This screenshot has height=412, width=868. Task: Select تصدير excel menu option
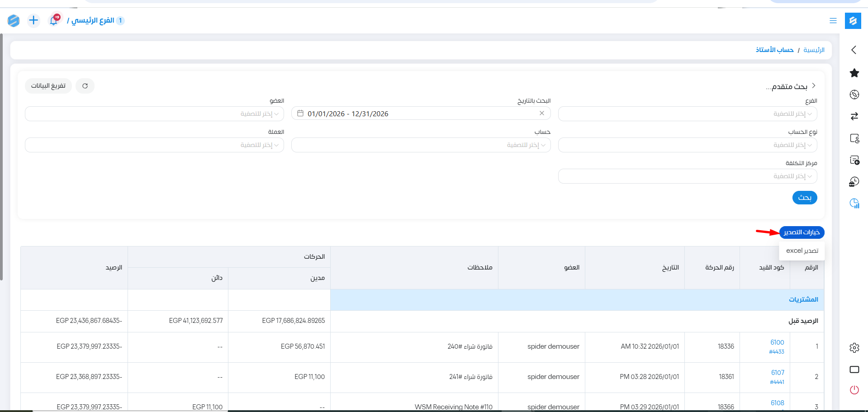(802, 251)
